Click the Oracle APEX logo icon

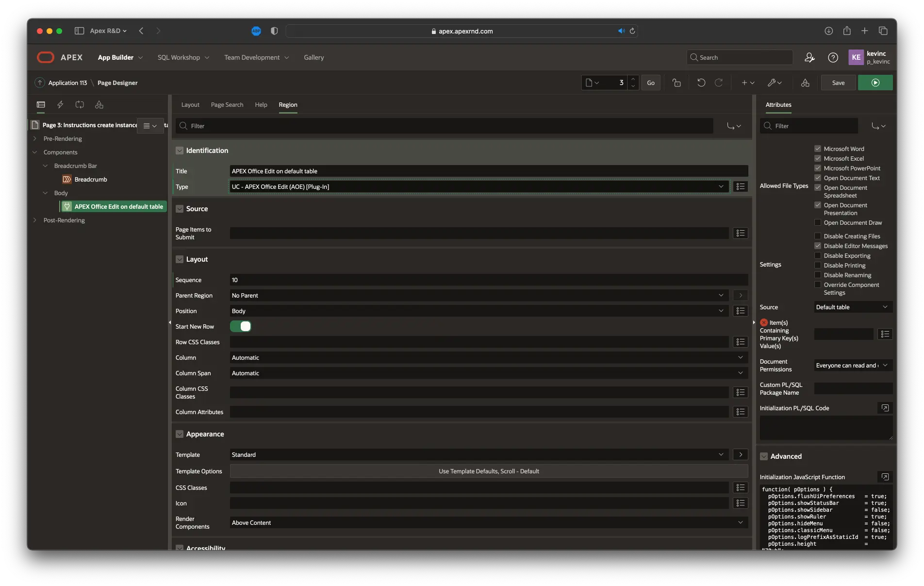46,57
